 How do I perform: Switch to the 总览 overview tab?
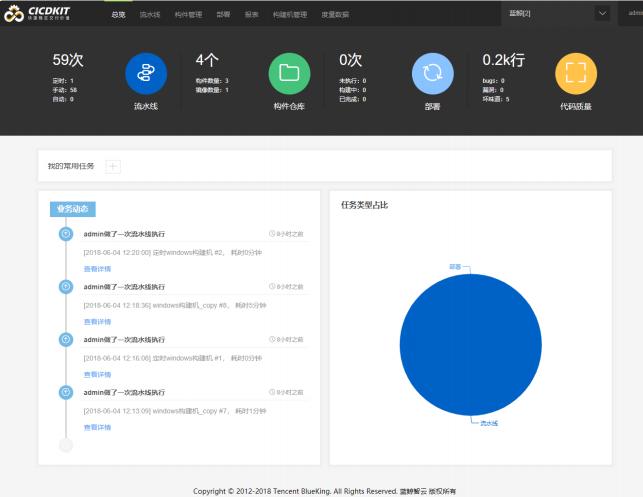(x=119, y=15)
